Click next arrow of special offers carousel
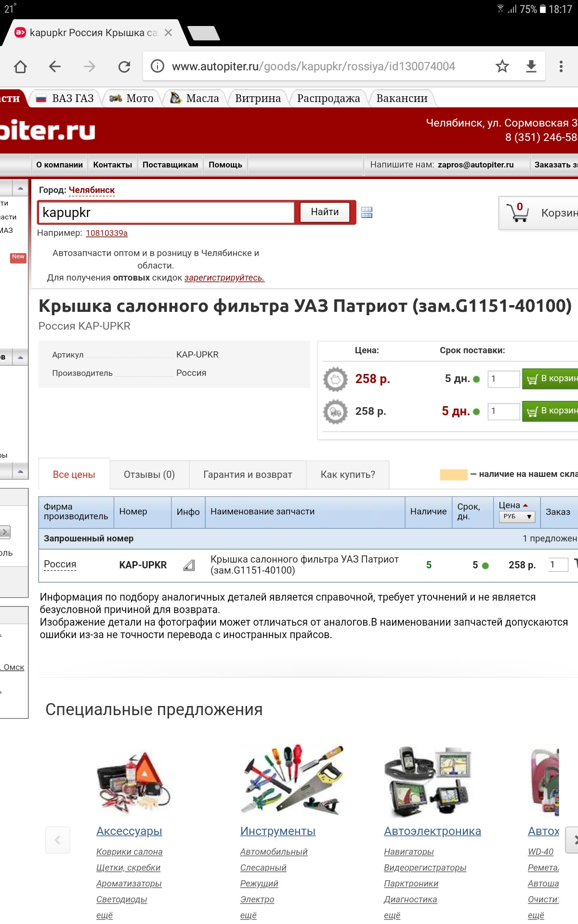 pyautogui.click(x=572, y=840)
